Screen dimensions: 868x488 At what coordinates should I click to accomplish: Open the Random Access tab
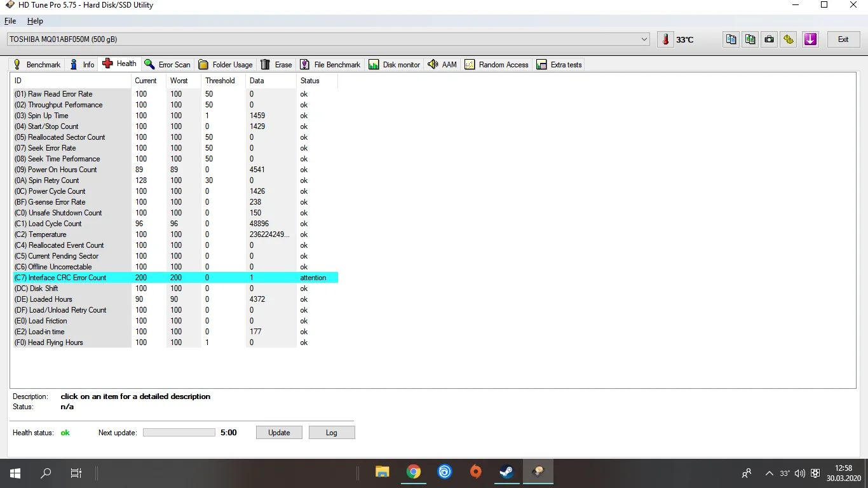pos(496,64)
